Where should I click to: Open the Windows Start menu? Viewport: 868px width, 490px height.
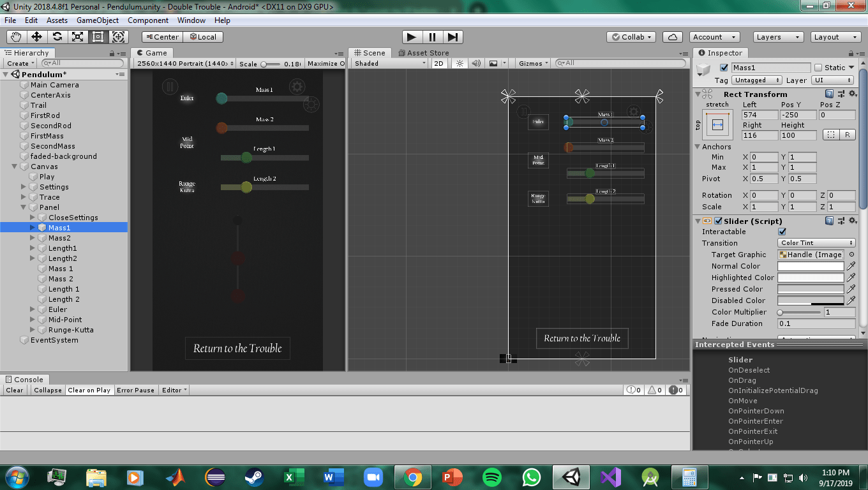click(16, 477)
